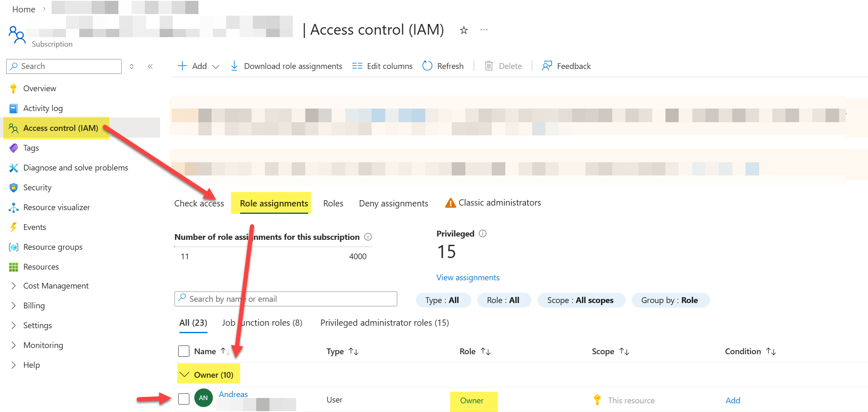The height and width of the screenshot is (412, 868).
Task: Click the Add plus icon
Action: [182, 66]
